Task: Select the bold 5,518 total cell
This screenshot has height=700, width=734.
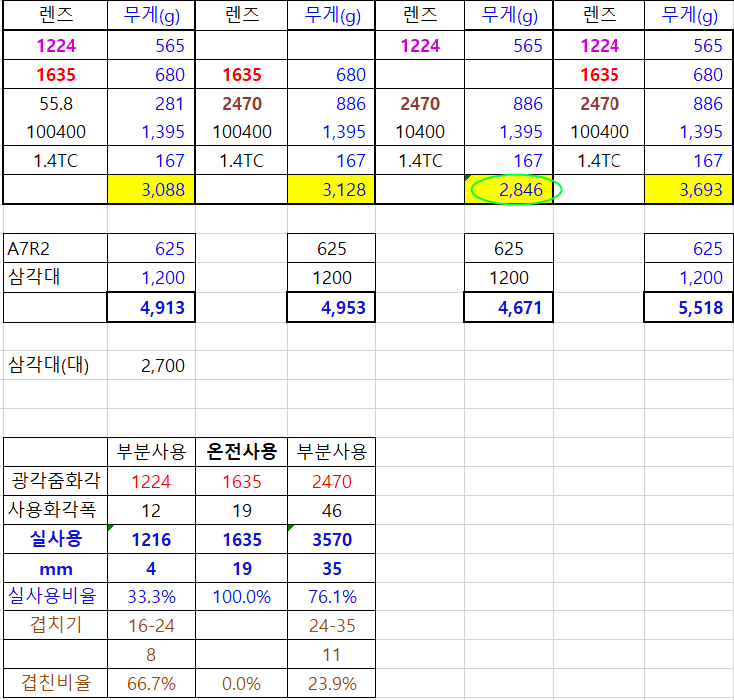Action: [688, 308]
